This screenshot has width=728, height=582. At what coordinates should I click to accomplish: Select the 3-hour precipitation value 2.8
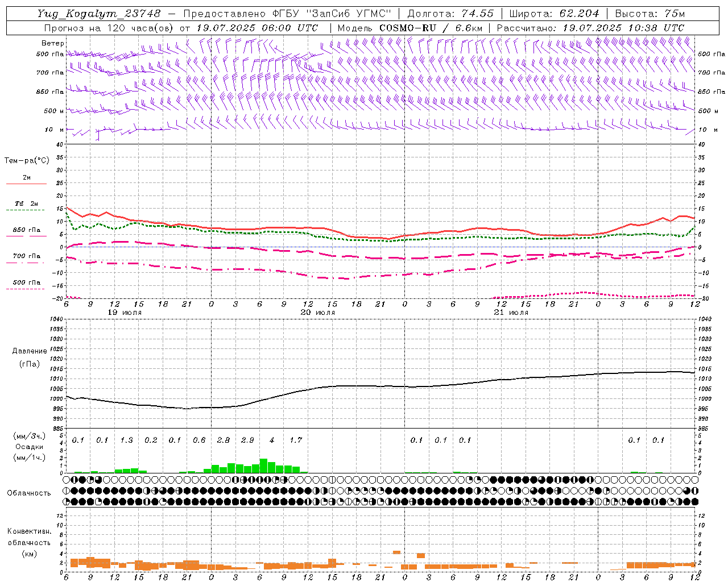[224, 440]
